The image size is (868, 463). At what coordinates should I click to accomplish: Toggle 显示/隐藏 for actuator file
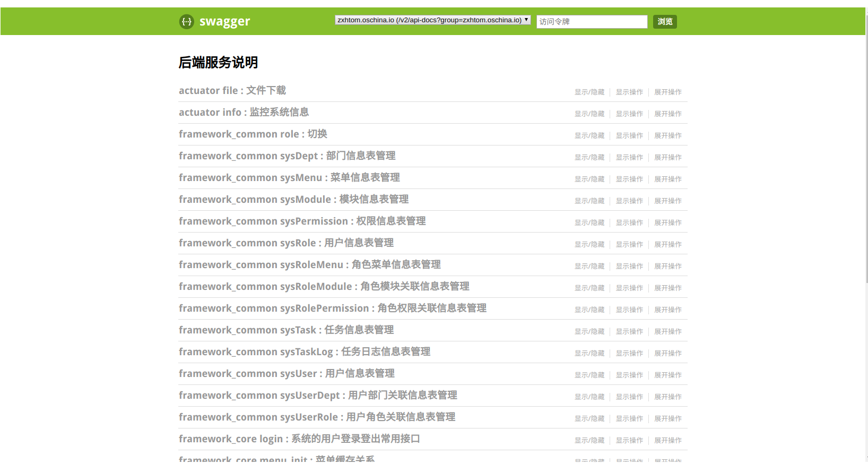click(x=589, y=92)
